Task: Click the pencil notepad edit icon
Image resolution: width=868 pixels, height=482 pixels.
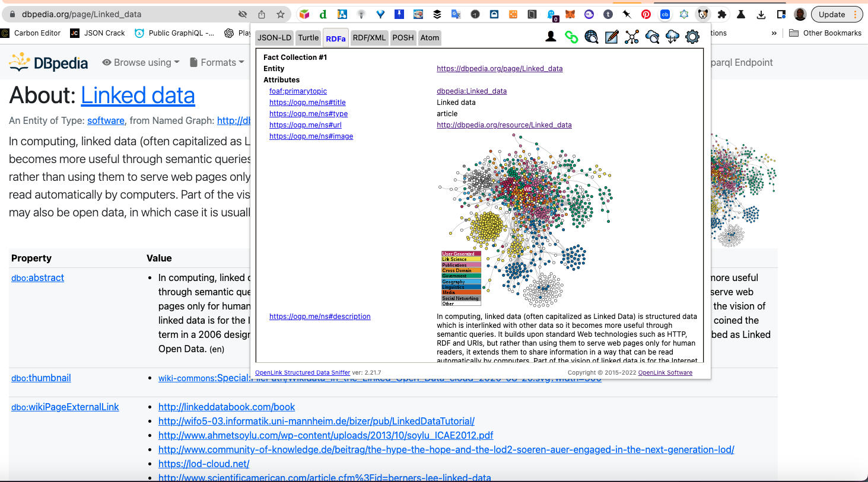Action: pyautogui.click(x=612, y=37)
